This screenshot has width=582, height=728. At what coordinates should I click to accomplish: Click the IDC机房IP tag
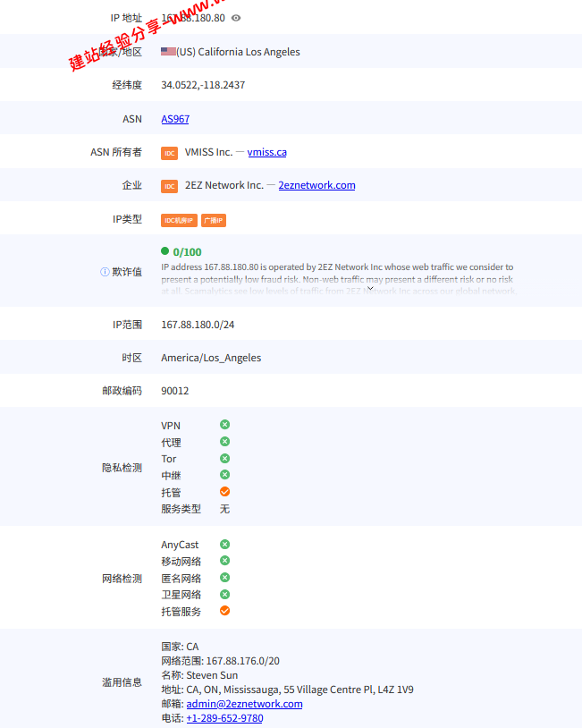click(179, 221)
